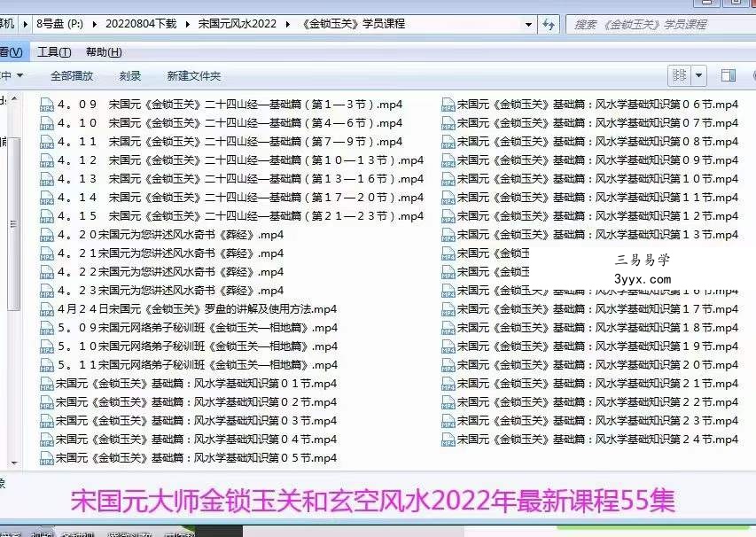756x537 pixels.
Task: Click MP4 icon of 5。11 相地篇 file
Action: (x=47, y=365)
